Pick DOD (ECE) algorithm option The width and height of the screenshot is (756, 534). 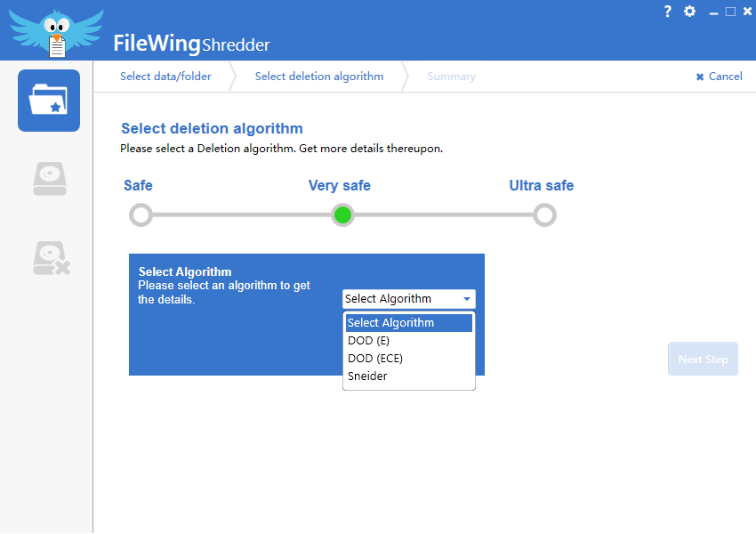point(375,359)
